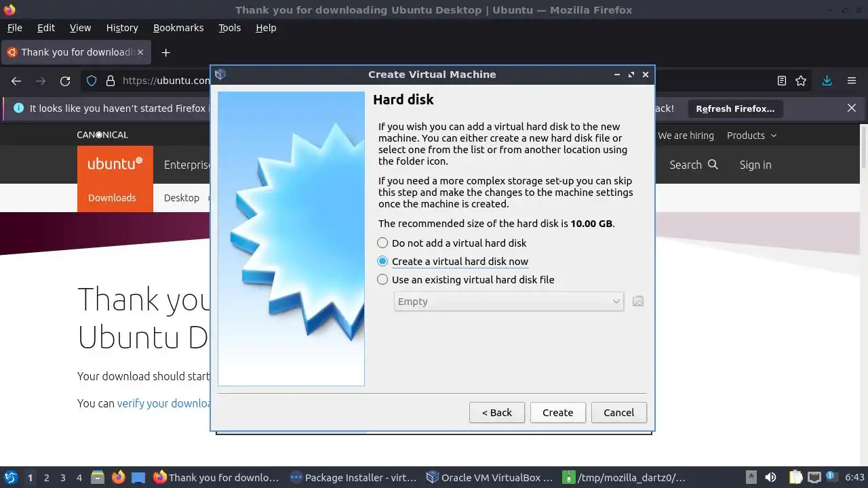868x488 pixels.
Task: Launch Firefox from taskbar quick-launch icon
Action: (119, 478)
